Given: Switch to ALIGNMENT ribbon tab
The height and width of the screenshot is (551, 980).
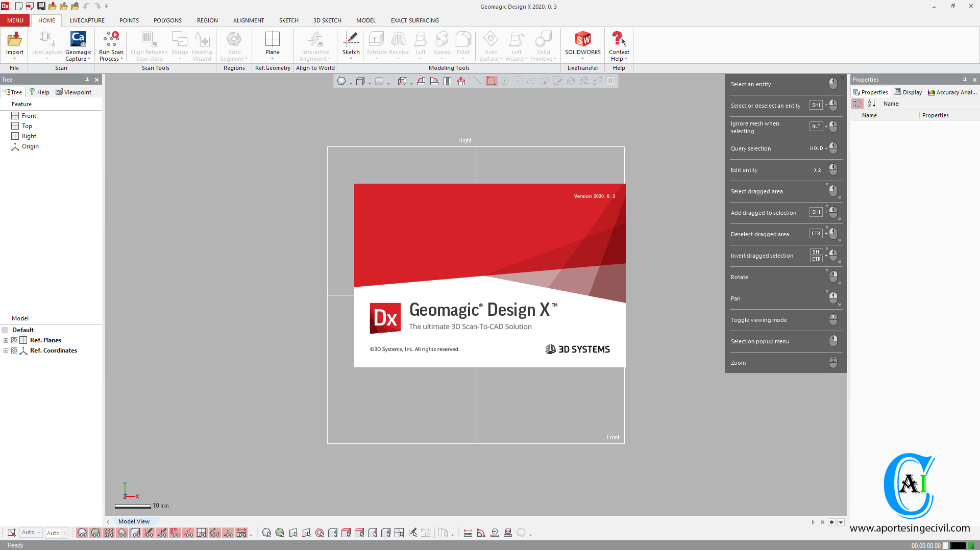Looking at the screenshot, I should [x=249, y=20].
